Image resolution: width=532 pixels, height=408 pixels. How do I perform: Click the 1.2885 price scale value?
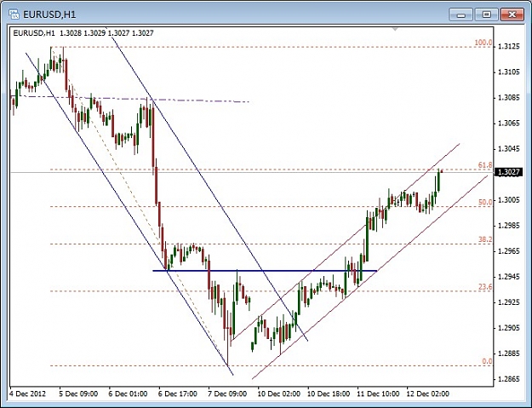(508, 353)
